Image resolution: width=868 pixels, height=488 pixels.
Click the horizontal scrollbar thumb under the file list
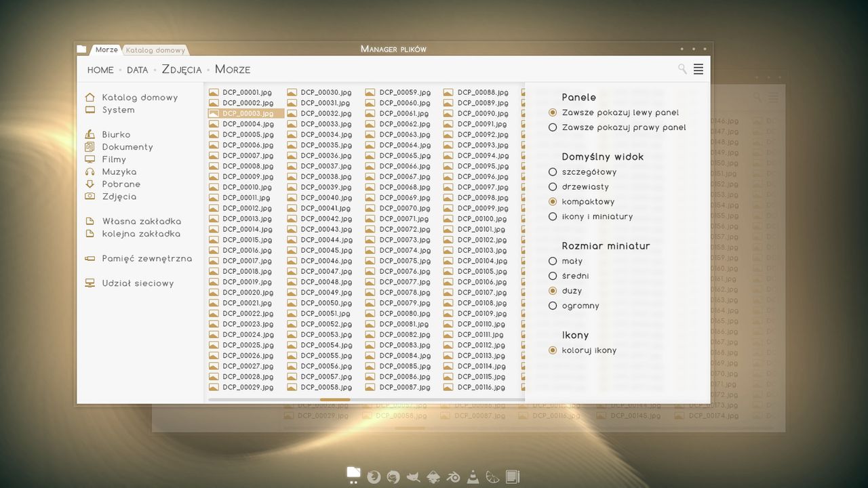335,400
